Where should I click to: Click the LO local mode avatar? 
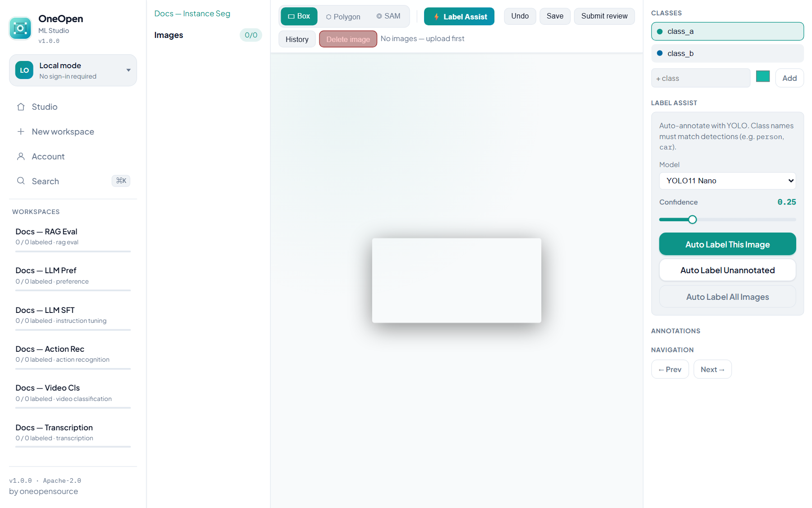[24, 70]
